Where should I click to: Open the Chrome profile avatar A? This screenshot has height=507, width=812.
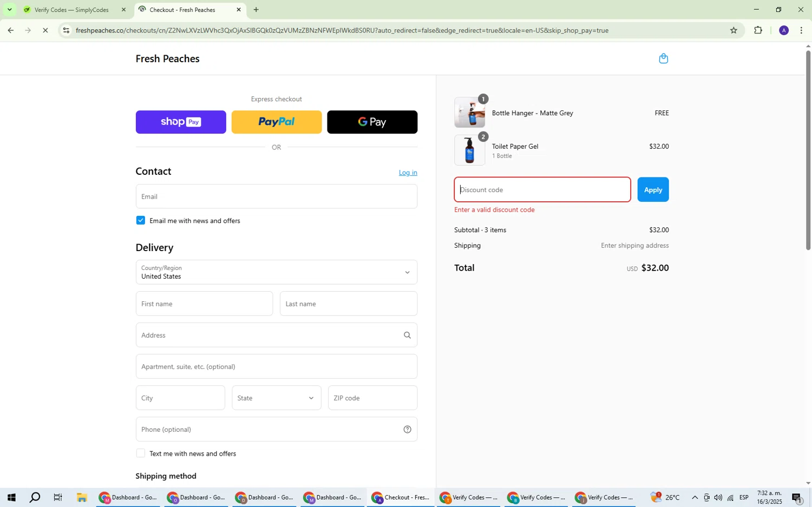783,30
